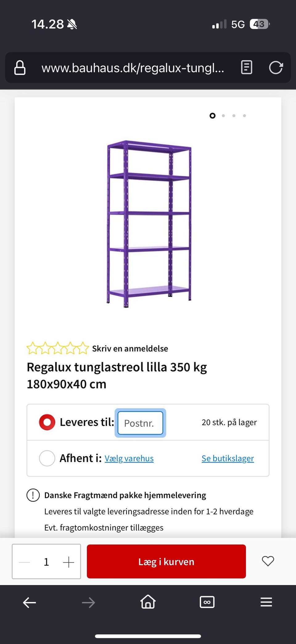Tap the info icon beside Danske Fragtmænd
Image resolution: width=296 pixels, height=644 pixels.
coord(33,495)
